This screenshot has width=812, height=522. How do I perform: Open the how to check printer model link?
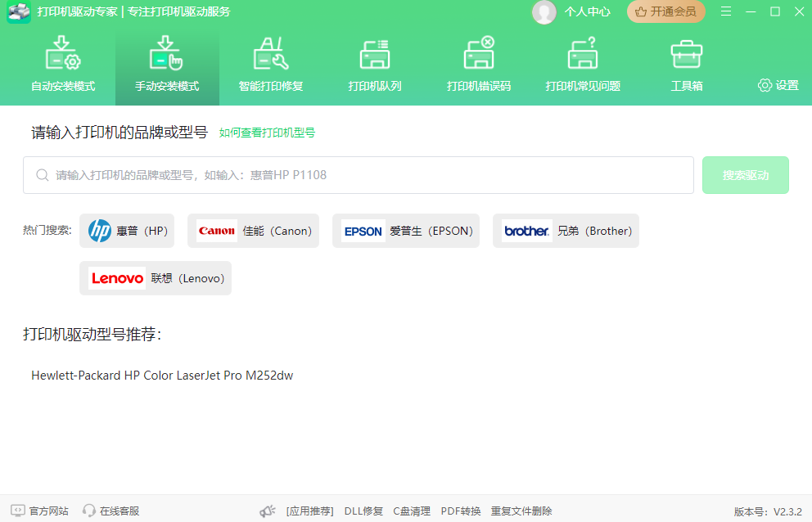tap(267, 133)
